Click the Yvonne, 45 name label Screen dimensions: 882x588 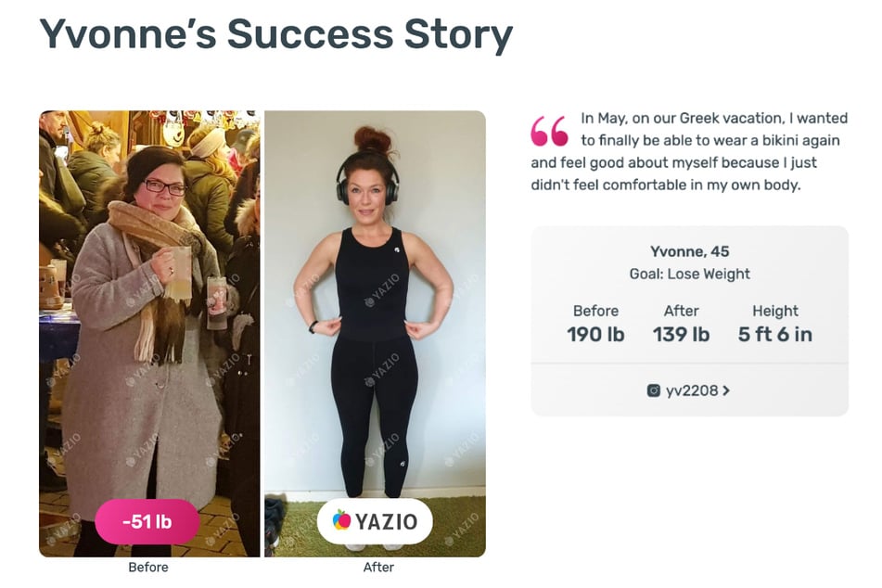click(690, 251)
